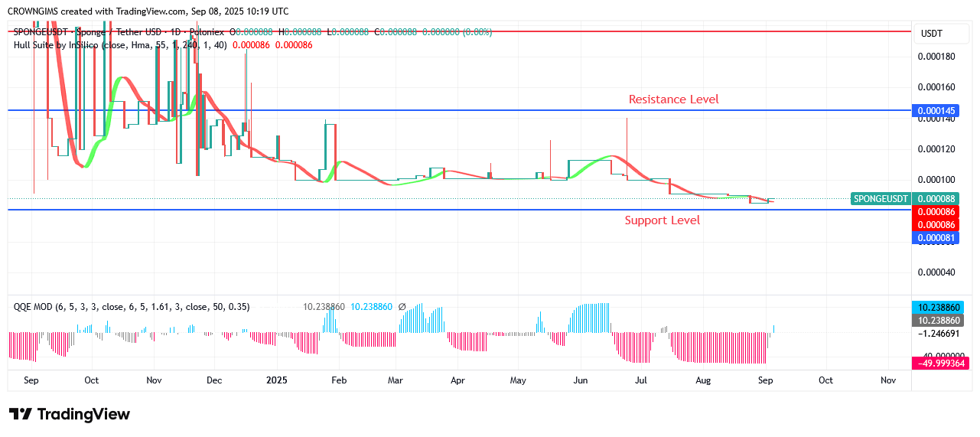Click the (0.00%) change value in the header
This screenshot has height=437, width=980.
coord(477,32)
